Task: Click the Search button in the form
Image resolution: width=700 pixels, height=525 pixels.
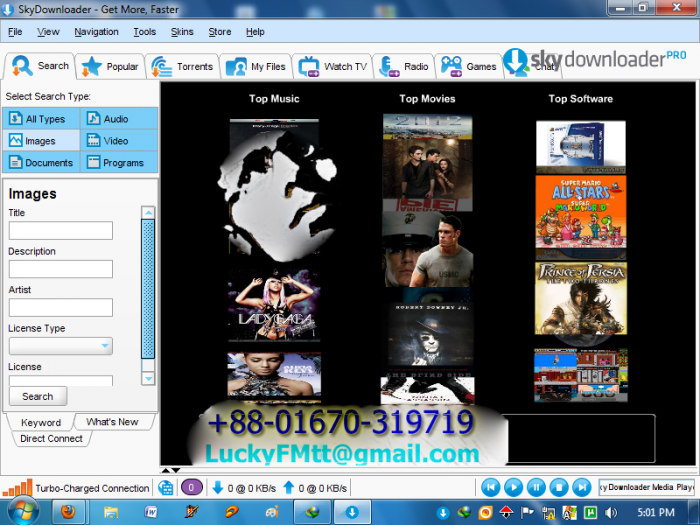Action: [x=38, y=396]
